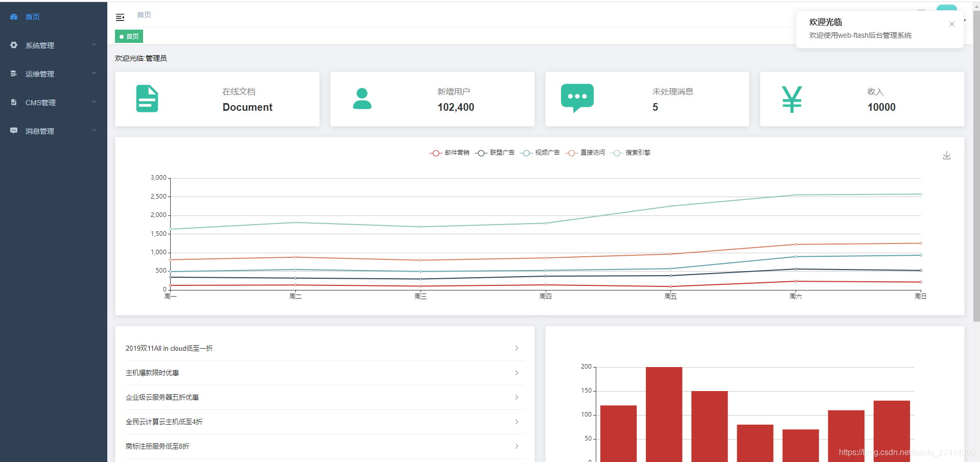Open 商标注册服务低至8折 link

[157, 446]
